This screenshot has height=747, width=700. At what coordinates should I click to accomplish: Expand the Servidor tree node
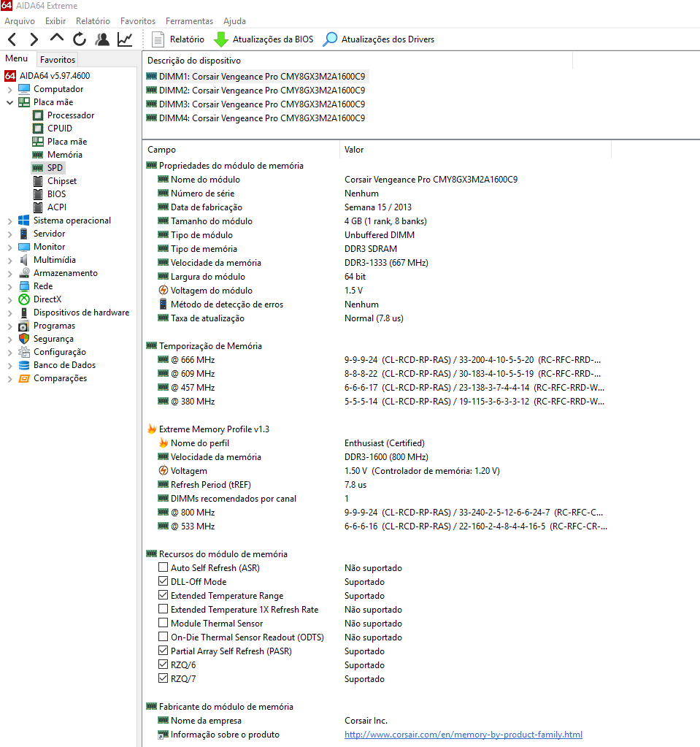[9, 234]
